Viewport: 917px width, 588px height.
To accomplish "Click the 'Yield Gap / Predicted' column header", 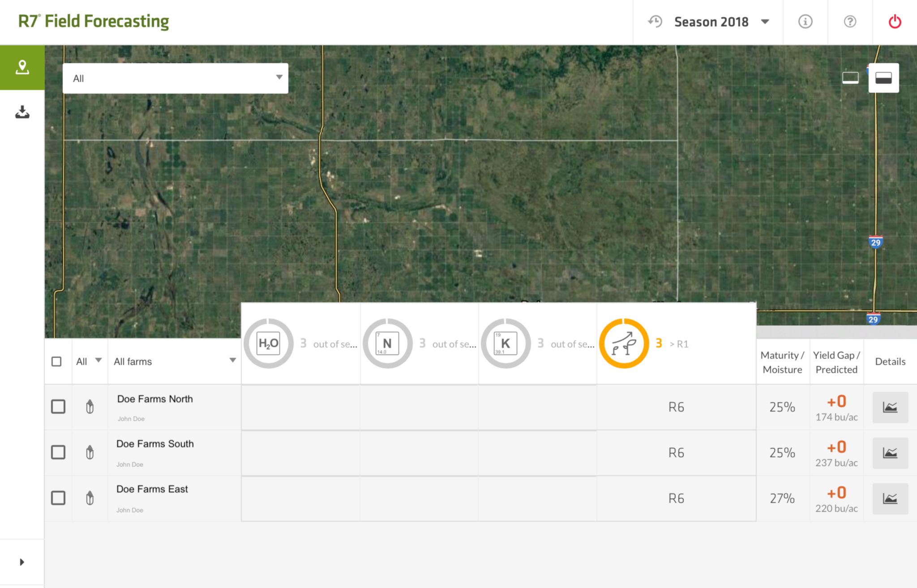I will tap(836, 362).
